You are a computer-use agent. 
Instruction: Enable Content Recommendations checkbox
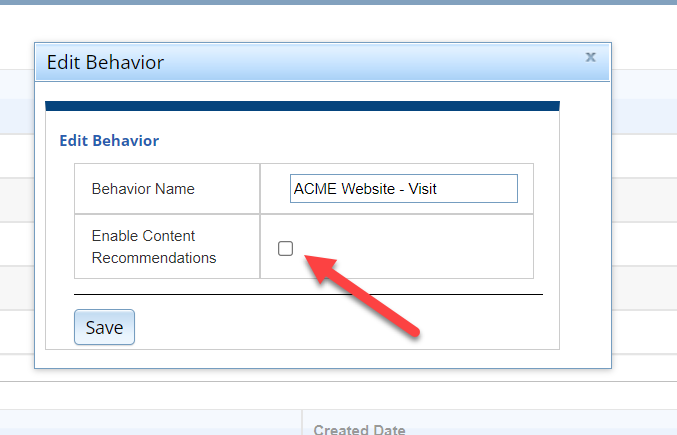pyautogui.click(x=285, y=249)
